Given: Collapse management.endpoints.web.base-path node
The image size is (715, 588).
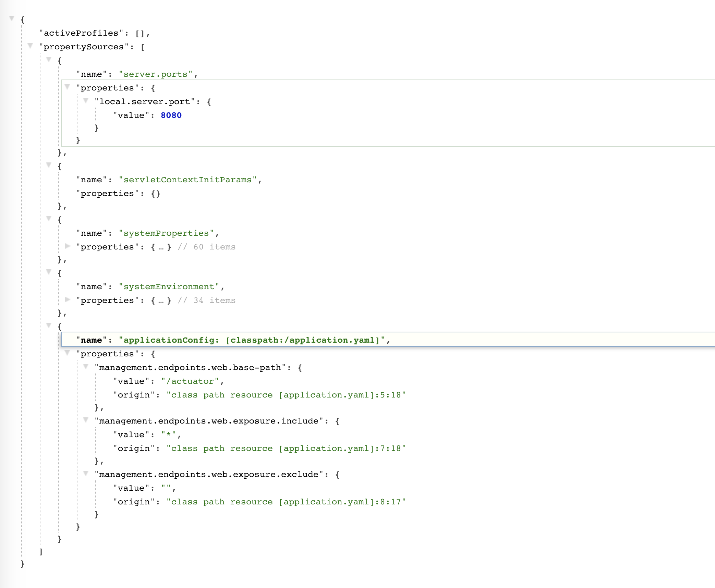Looking at the screenshot, I should point(86,366).
